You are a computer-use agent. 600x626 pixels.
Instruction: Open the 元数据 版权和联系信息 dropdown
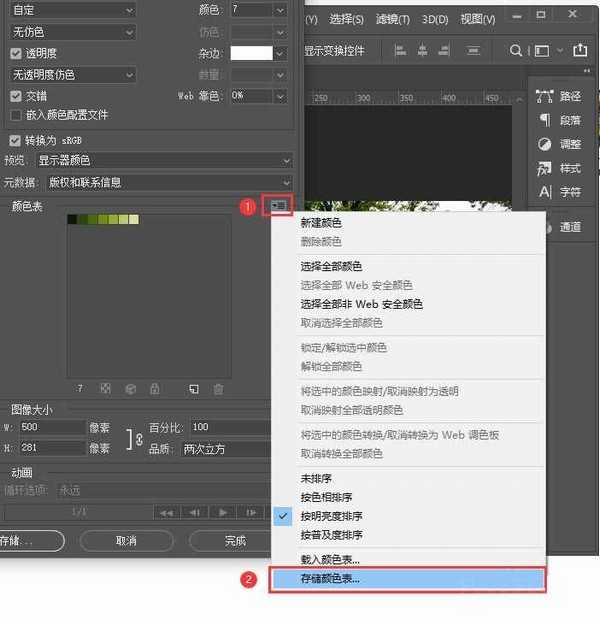[165, 182]
